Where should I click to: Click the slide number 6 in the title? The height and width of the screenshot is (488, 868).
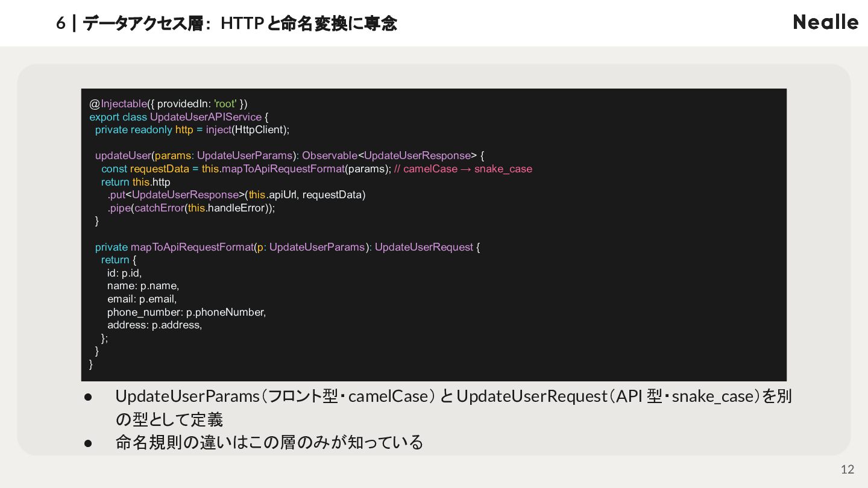(60, 23)
